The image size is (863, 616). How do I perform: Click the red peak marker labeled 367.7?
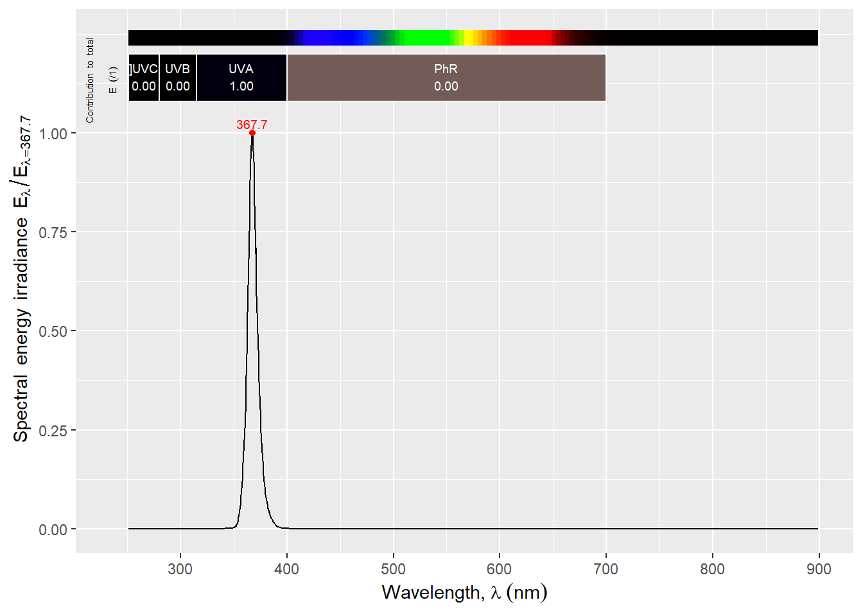point(252,133)
